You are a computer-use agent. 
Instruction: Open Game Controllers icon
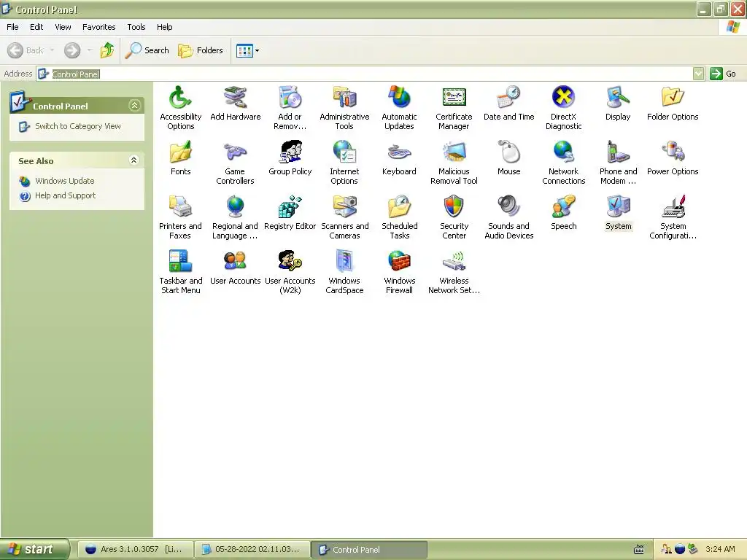coord(236,163)
